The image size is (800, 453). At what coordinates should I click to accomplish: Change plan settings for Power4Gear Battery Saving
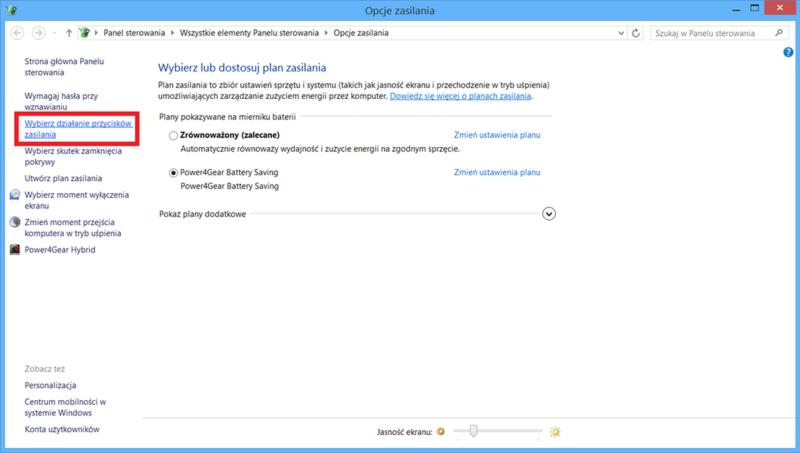point(497,172)
